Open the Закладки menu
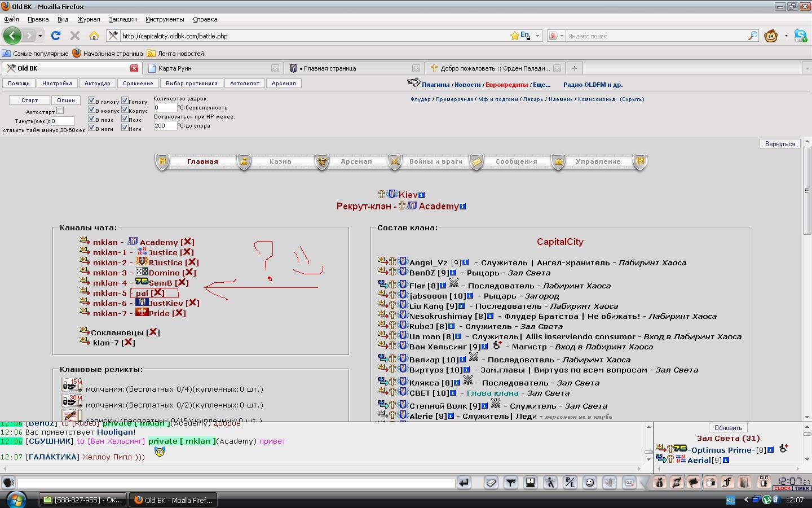 122,19
